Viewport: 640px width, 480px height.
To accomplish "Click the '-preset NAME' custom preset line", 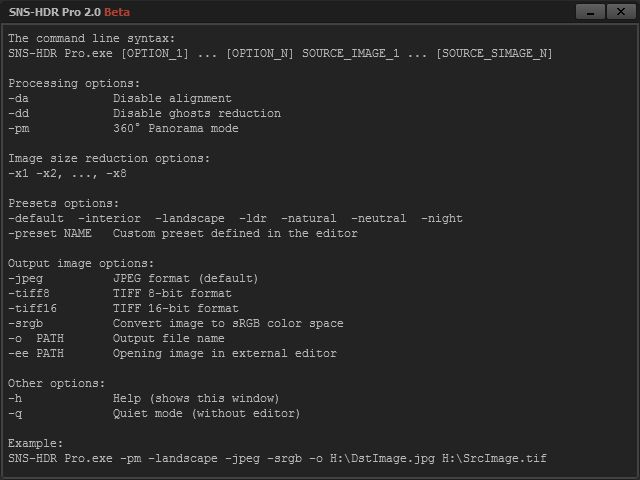I will [183, 233].
